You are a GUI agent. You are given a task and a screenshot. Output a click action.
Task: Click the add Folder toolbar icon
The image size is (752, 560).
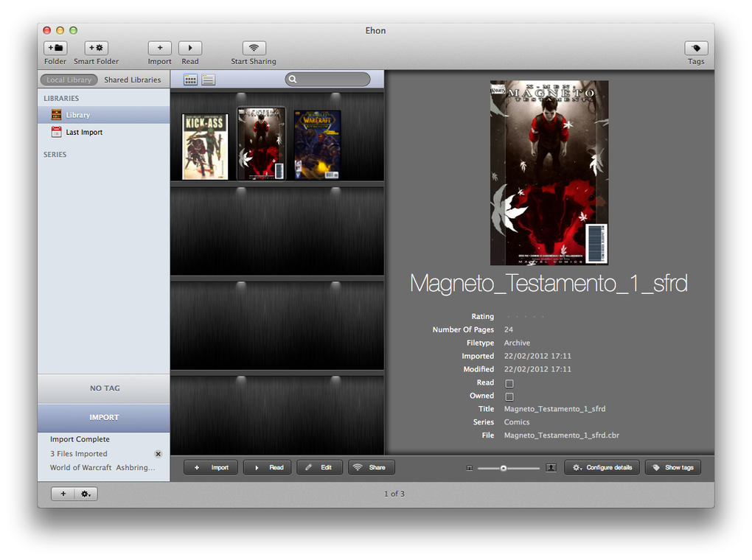pyautogui.click(x=55, y=48)
